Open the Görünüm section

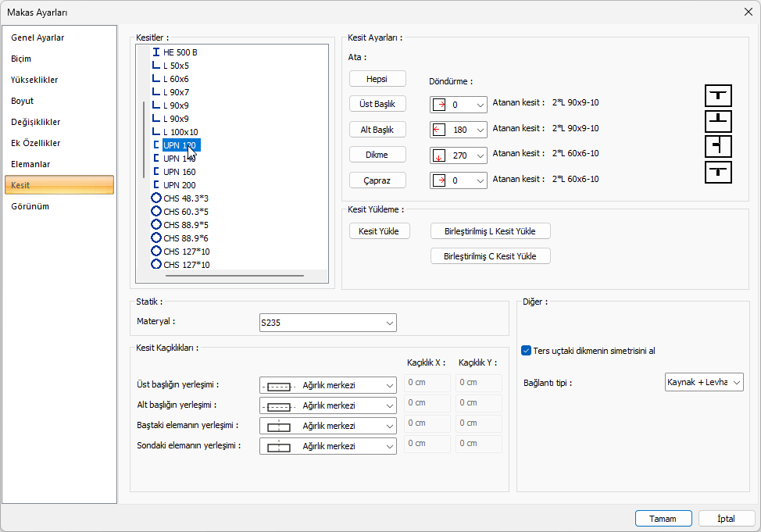coord(30,206)
